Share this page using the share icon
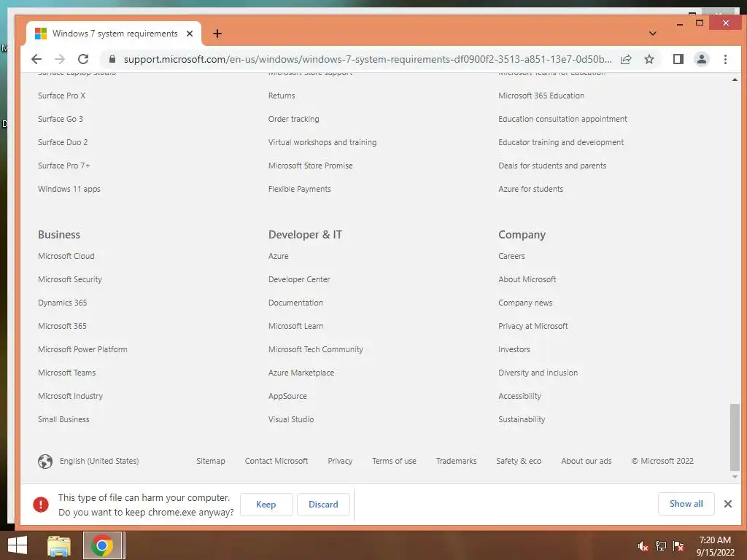 click(x=626, y=59)
